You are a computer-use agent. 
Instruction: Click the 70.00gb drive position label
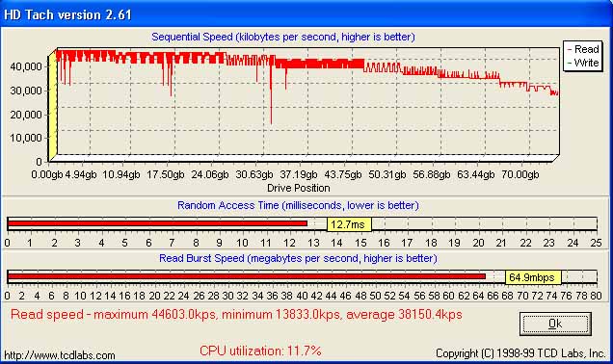tap(520, 174)
